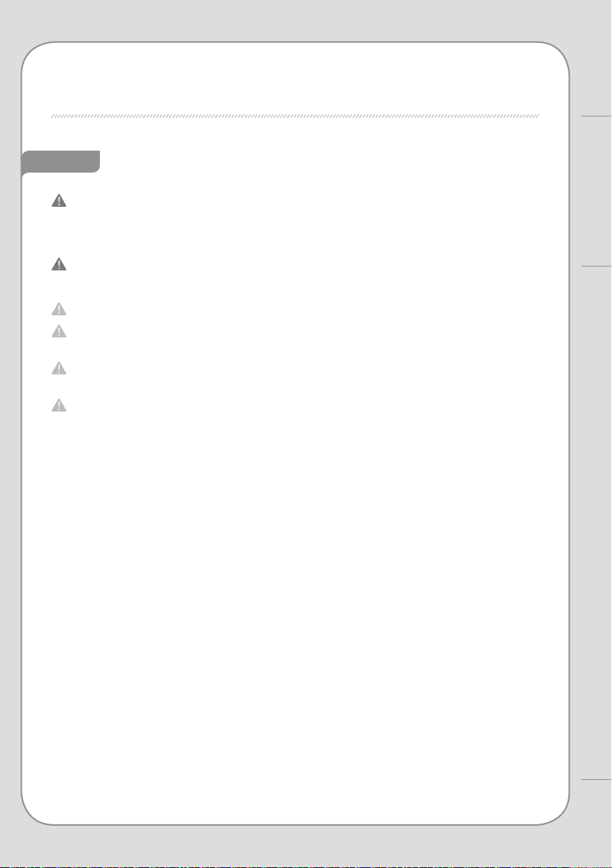The image size is (612, 868).
Task: Click the empty header area above hatched divider
Action: click(295, 77)
